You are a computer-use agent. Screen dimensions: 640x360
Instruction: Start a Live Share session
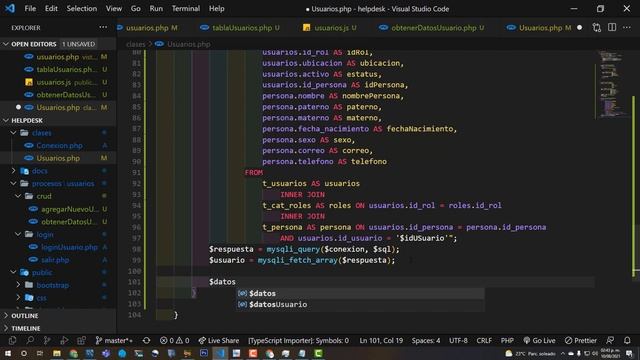coord(218,340)
